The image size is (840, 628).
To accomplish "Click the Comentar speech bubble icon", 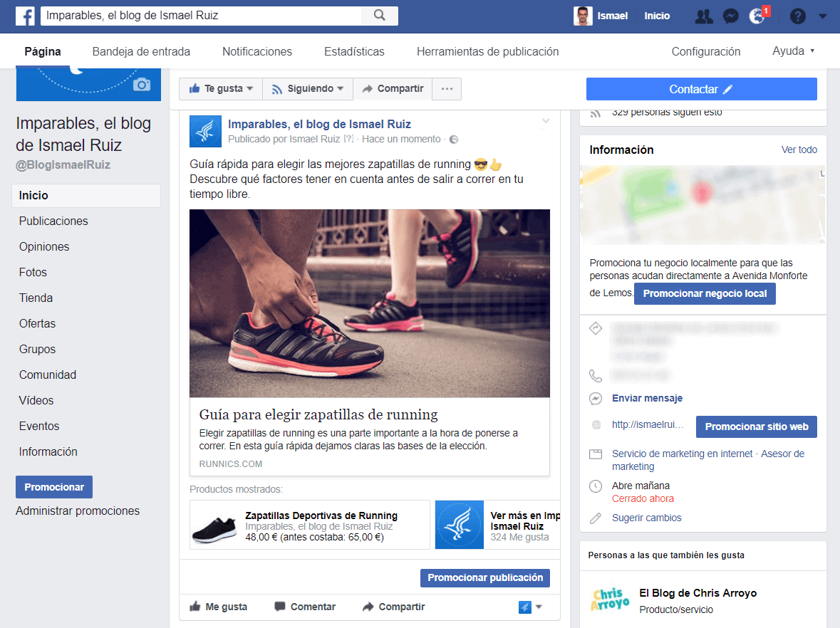I will point(279,607).
